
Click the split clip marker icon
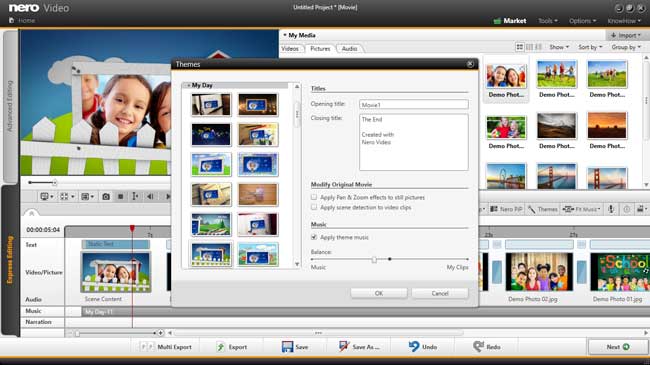click(x=135, y=196)
